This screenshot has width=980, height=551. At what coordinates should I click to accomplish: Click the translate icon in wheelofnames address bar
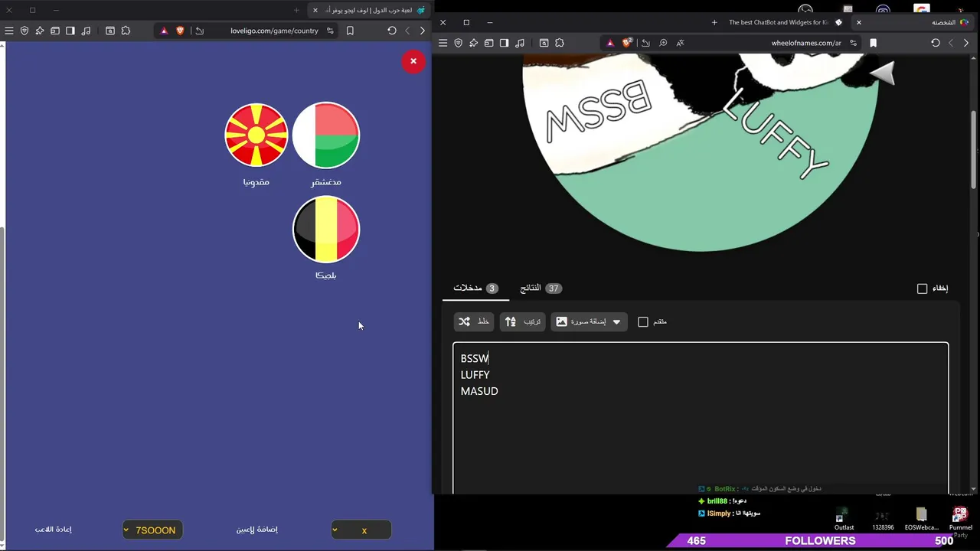(680, 43)
